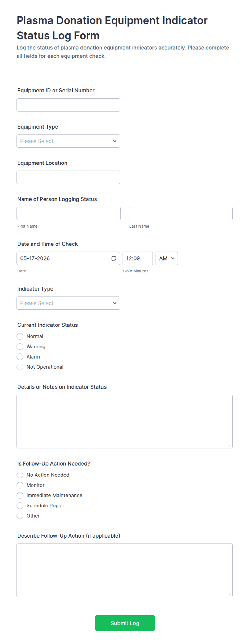Image resolution: width=247 pixels, height=644 pixels.
Task: Click the Equipment Location text field
Action: (x=68, y=177)
